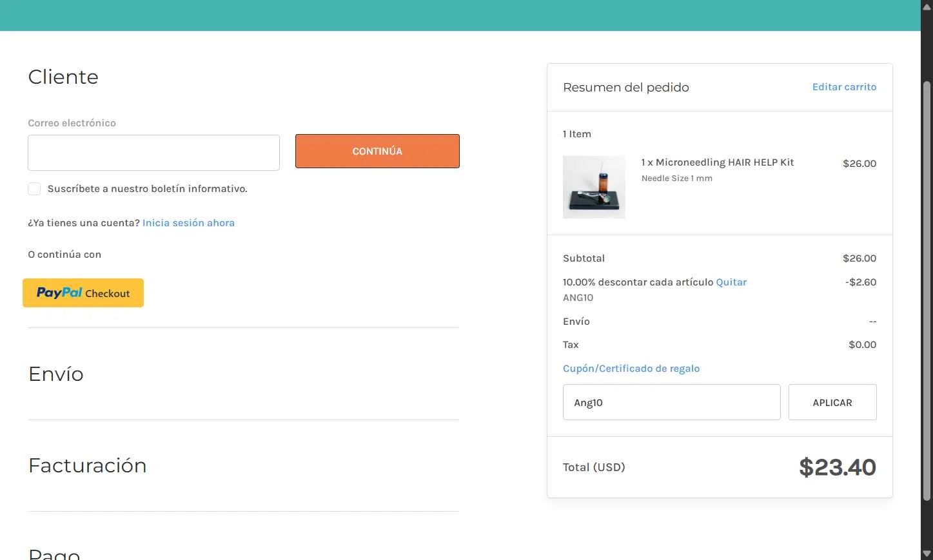This screenshot has height=560, width=933.
Task: Click the Resumen del pedido title
Action: pos(626,88)
